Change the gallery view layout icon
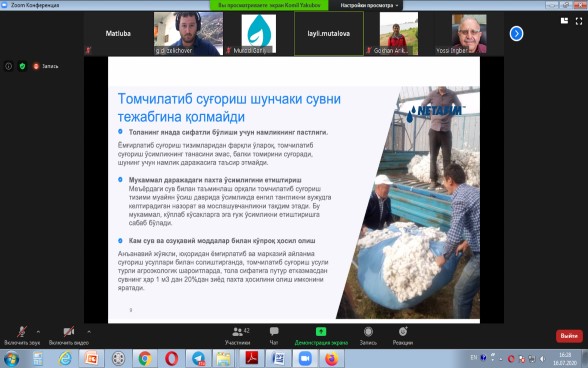Viewport: 588px width, 368px height. tap(564, 21)
